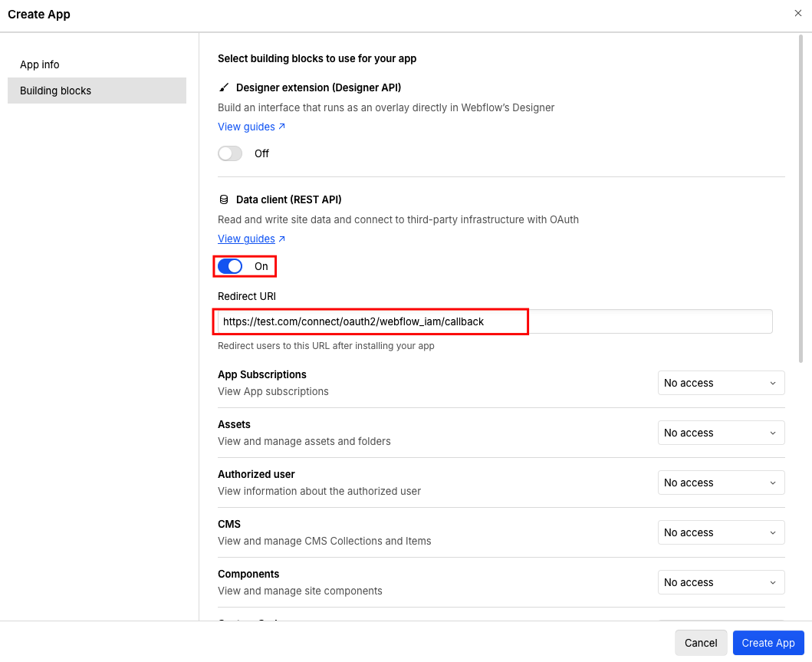The width and height of the screenshot is (812, 662).
Task: Open View guides link under Designer extension
Action: (246, 127)
